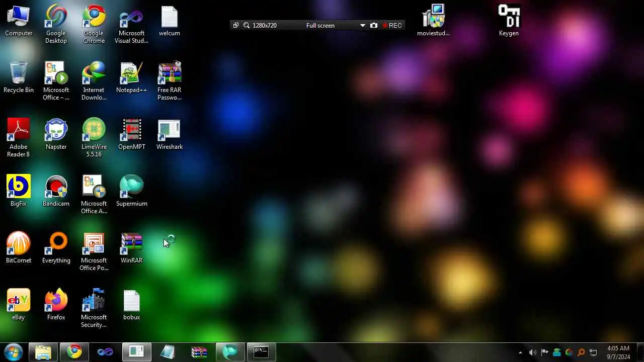Open Windows Explorer from taskbar

pyautogui.click(x=43, y=352)
